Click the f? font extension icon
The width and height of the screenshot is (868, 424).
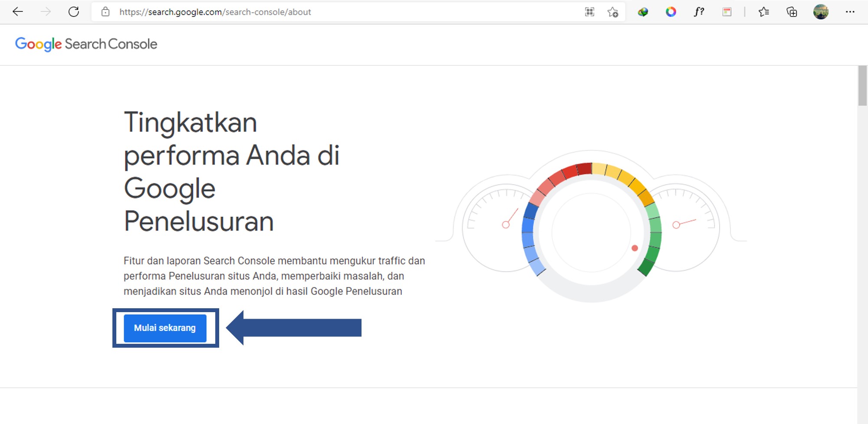tap(699, 12)
